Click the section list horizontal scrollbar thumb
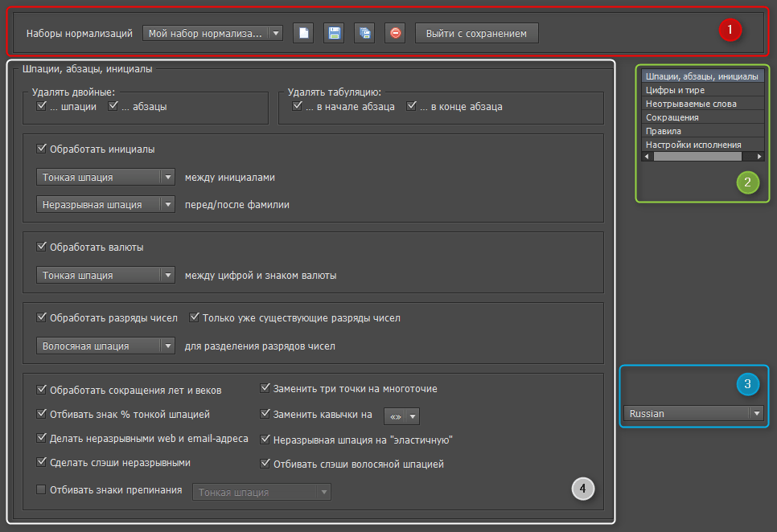 point(697,157)
